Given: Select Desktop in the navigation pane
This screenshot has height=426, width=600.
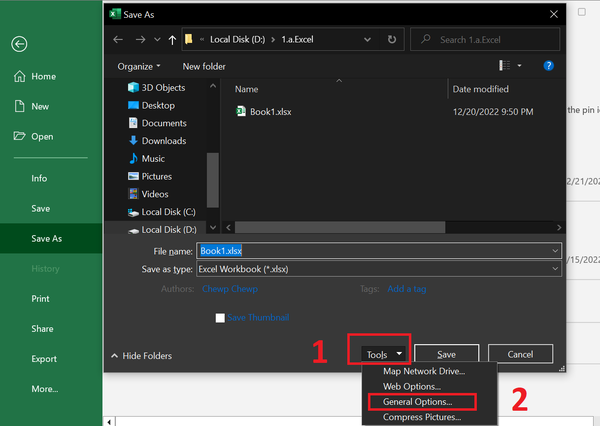Looking at the screenshot, I should [151, 105].
